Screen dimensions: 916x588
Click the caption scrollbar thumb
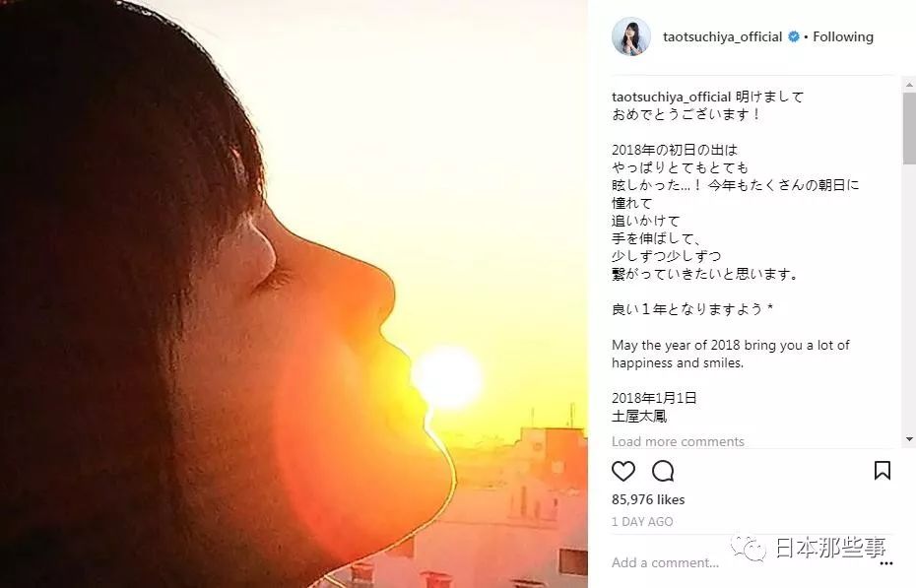[909, 128]
